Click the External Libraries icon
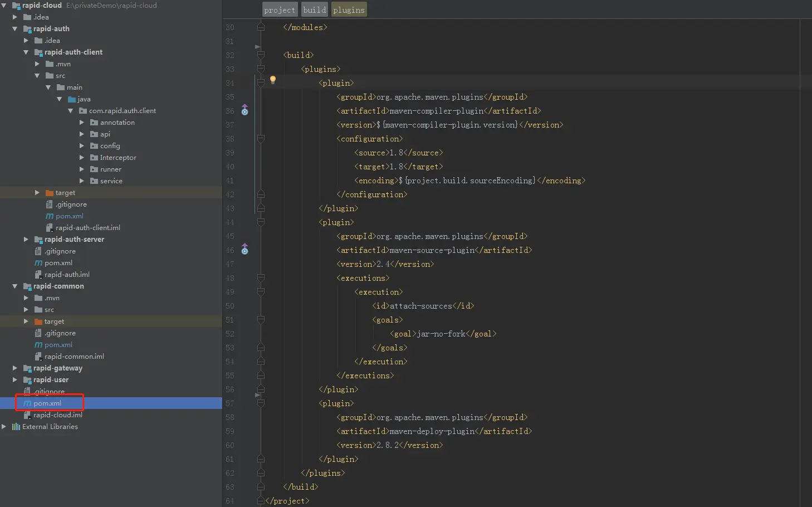 pos(16,427)
